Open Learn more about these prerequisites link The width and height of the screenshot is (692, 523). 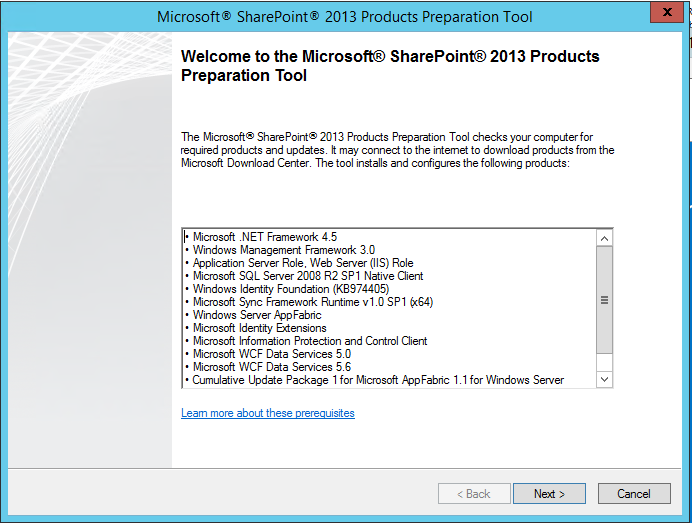[268, 413]
